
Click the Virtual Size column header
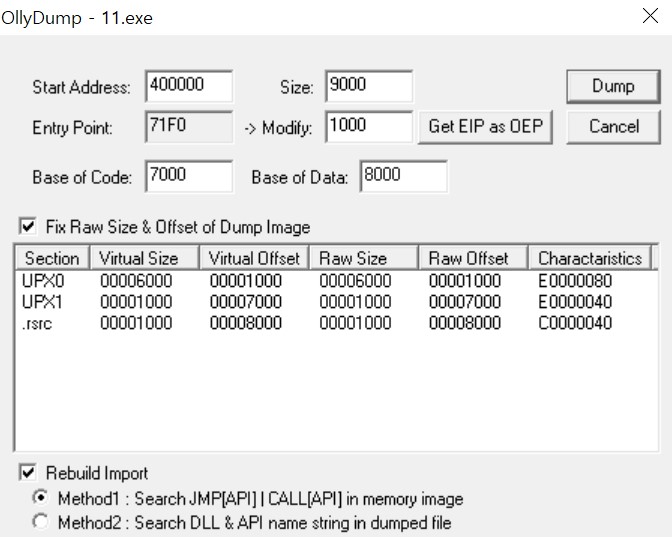click(144, 258)
